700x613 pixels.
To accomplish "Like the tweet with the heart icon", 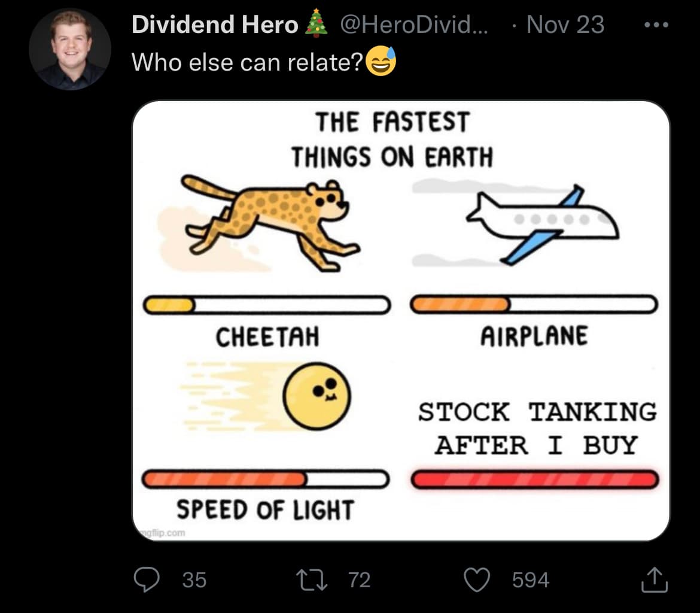I will tap(477, 579).
